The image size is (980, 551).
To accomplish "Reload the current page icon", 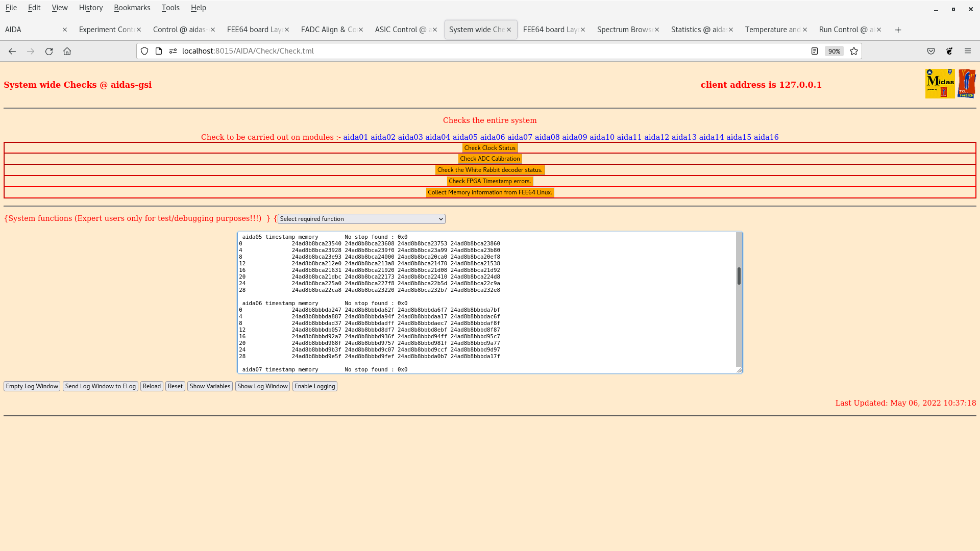I will pos(49,51).
